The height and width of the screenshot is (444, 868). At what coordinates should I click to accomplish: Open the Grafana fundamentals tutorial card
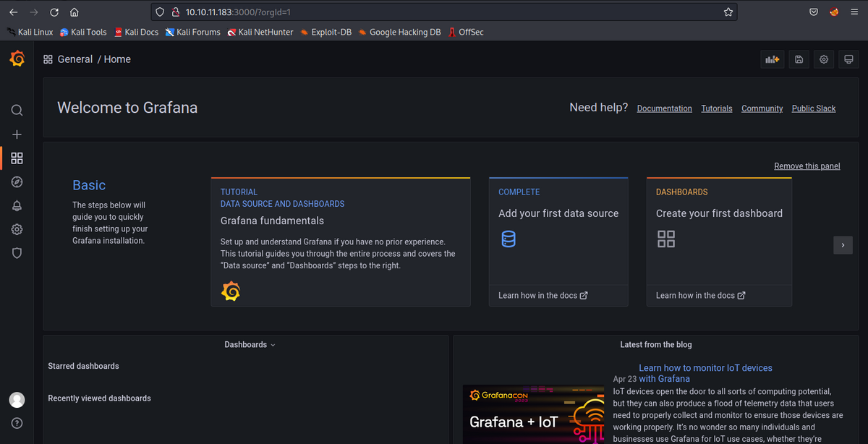tap(341, 242)
